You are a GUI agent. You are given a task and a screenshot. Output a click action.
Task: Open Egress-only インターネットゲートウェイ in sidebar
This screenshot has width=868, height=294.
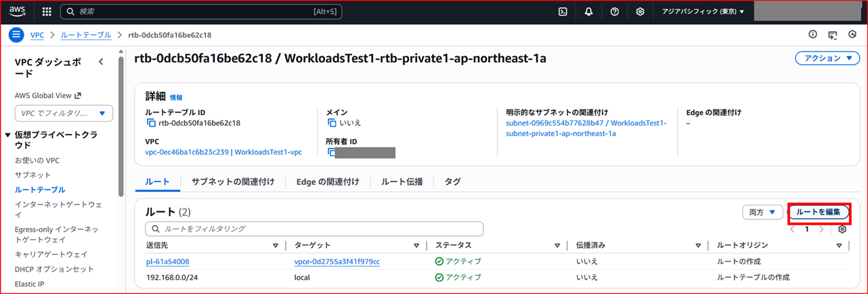pyautogui.click(x=57, y=234)
